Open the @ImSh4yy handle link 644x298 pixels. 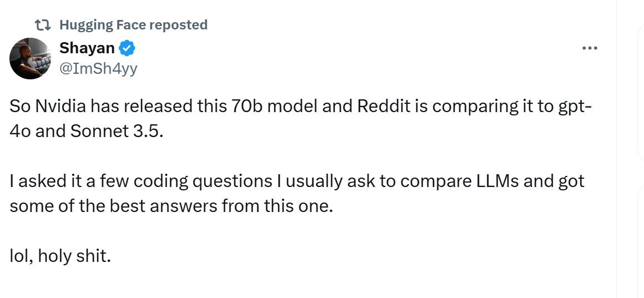[x=98, y=68]
